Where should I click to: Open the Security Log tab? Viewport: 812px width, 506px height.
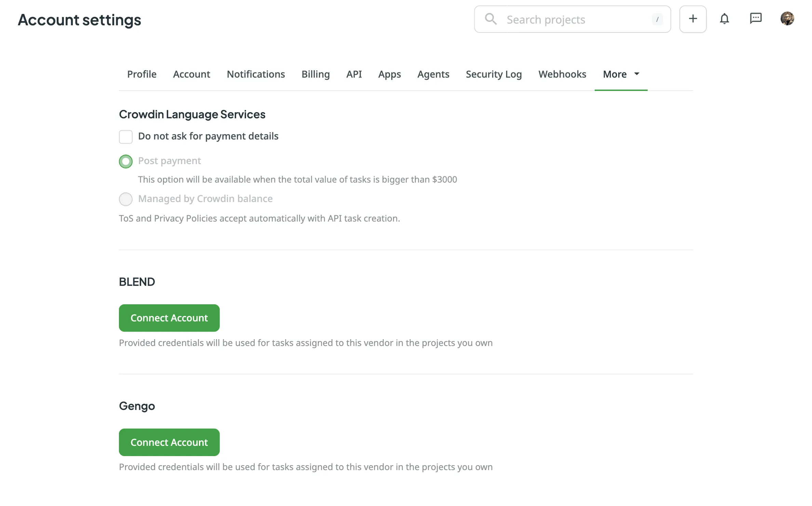493,74
